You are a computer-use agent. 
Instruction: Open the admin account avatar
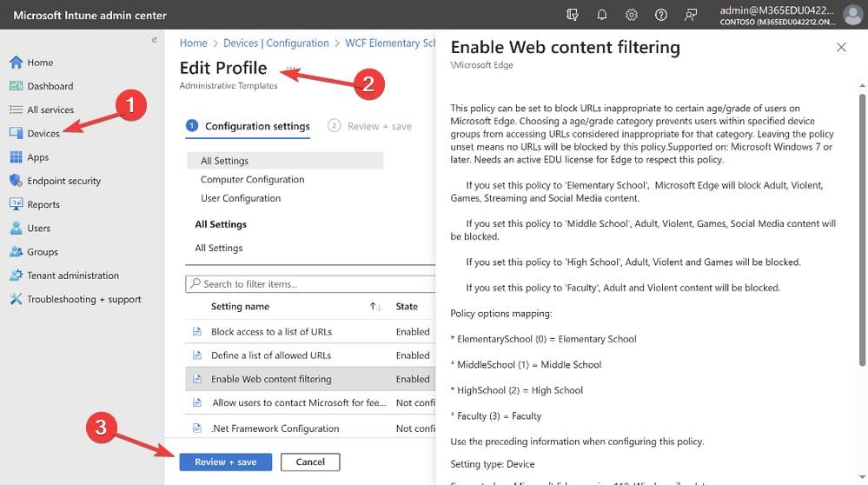tap(852, 15)
